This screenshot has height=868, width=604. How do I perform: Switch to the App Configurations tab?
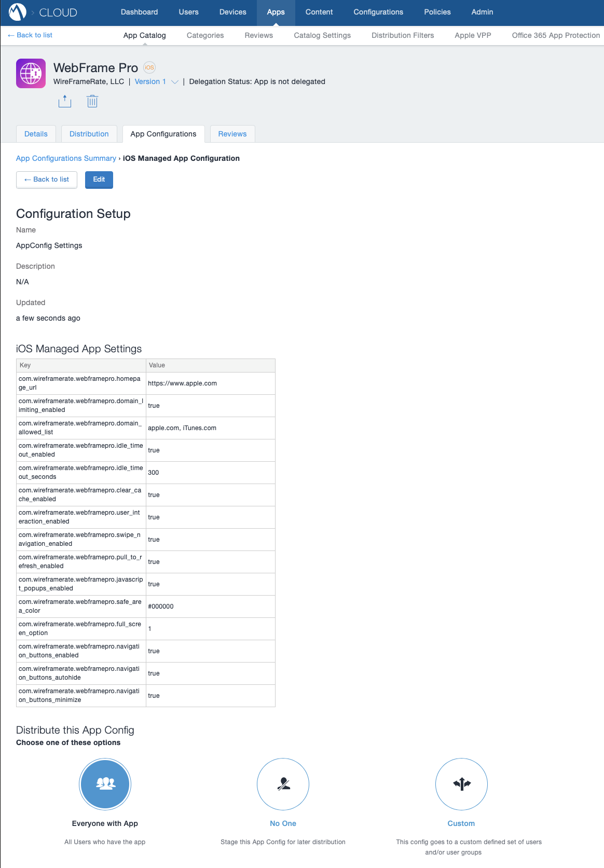click(x=163, y=134)
